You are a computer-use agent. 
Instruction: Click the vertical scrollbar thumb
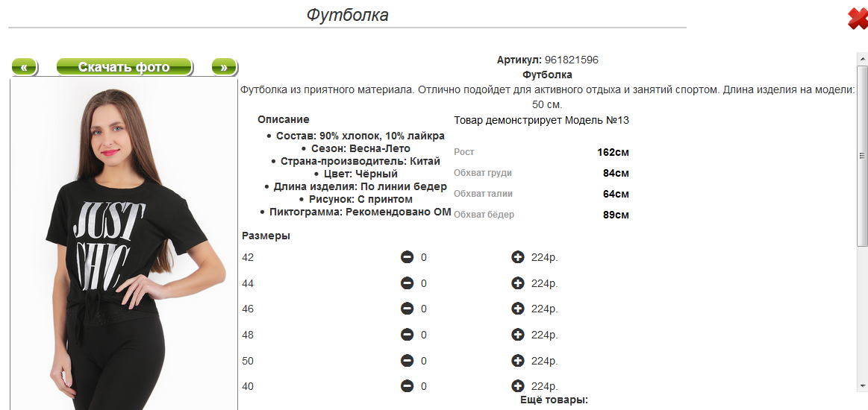click(x=862, y=156)
